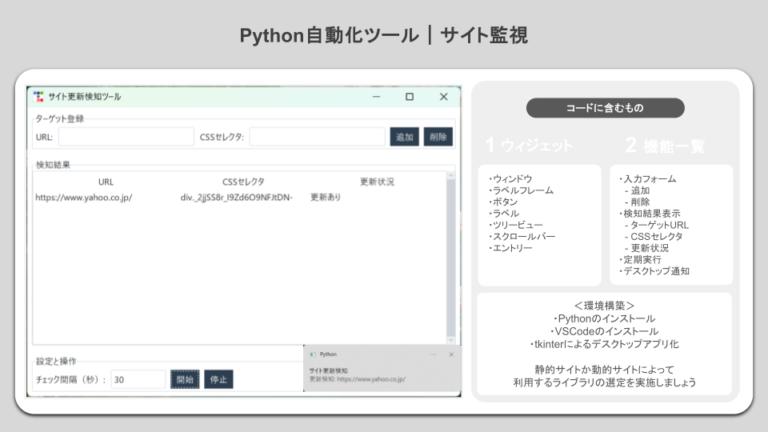Screen dimensions: 768x432
Task: Click the 追加 button
Action: (x=404, y=137)
